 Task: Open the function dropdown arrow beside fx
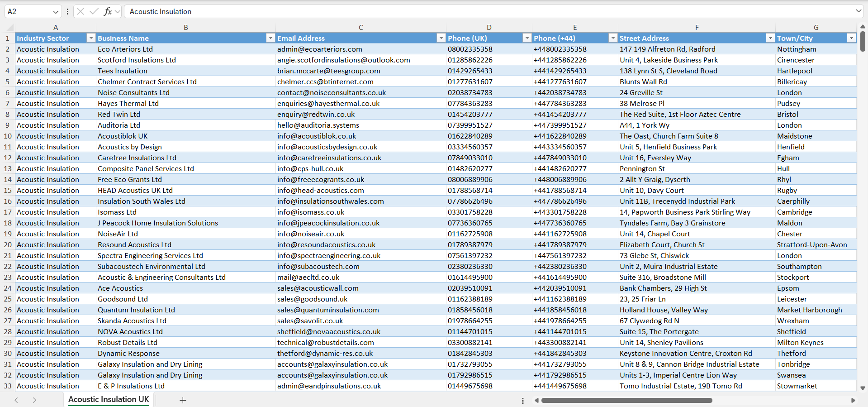(118, 11)
